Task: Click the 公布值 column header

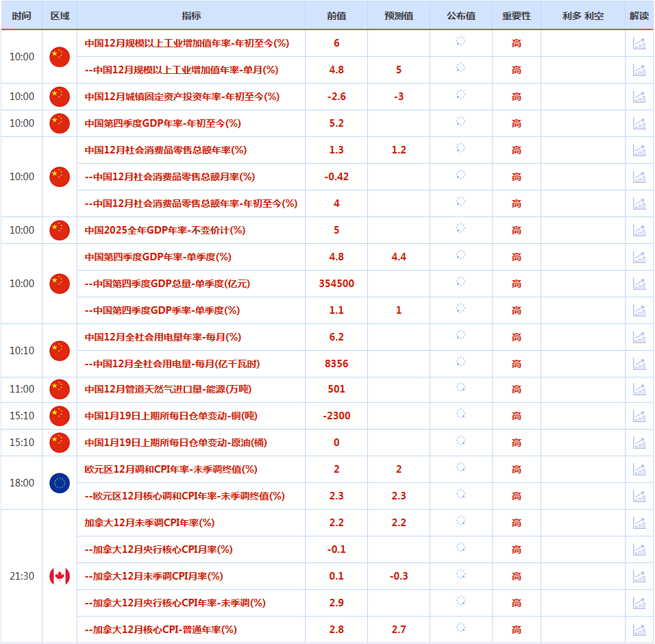Action: [460, 16]
